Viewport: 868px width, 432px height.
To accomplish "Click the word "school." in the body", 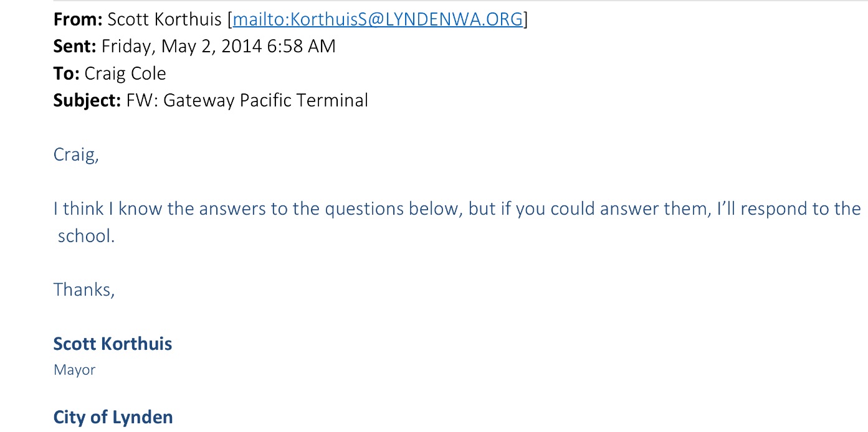I will (86, 237).
